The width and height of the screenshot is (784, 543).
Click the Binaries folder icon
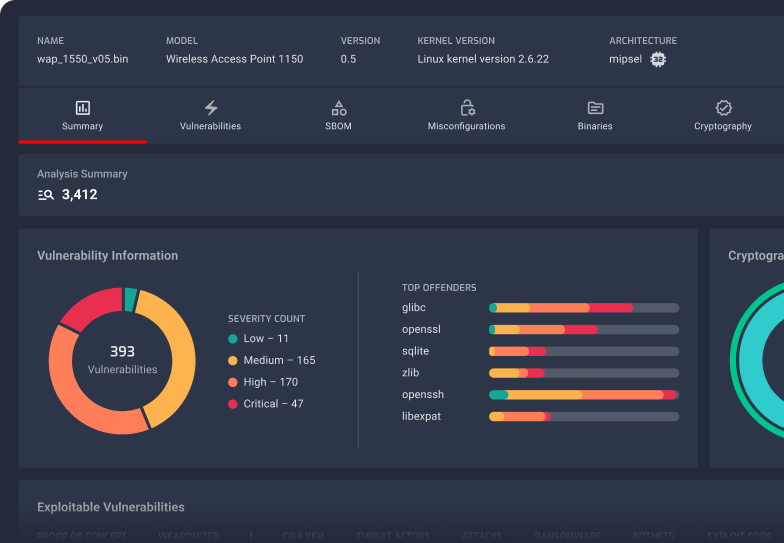click(596, 108)
